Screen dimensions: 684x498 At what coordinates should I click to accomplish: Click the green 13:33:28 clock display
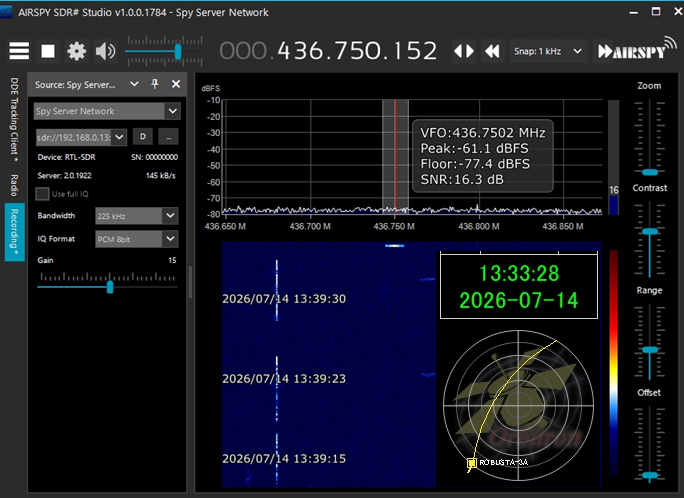coord(519,273)
